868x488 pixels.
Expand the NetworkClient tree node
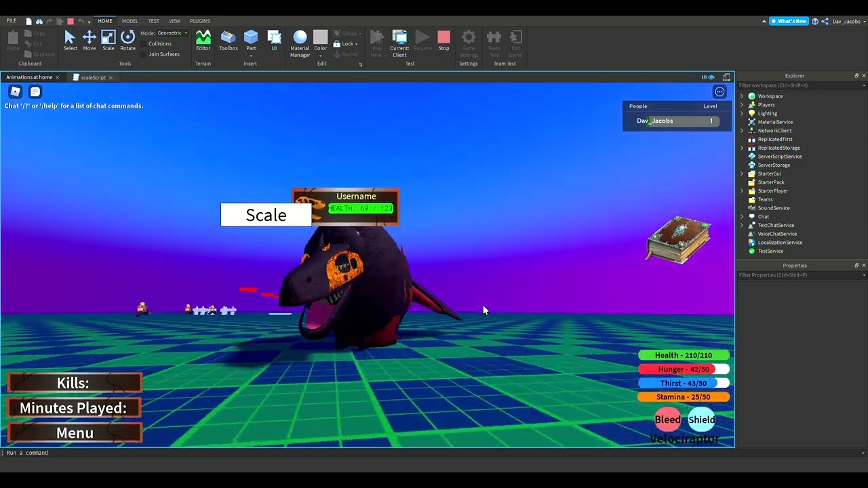742,131
